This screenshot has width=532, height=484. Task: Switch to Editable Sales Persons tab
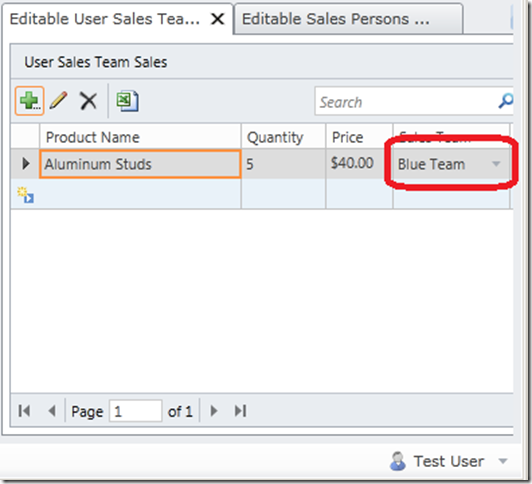(x=348, y=19)
